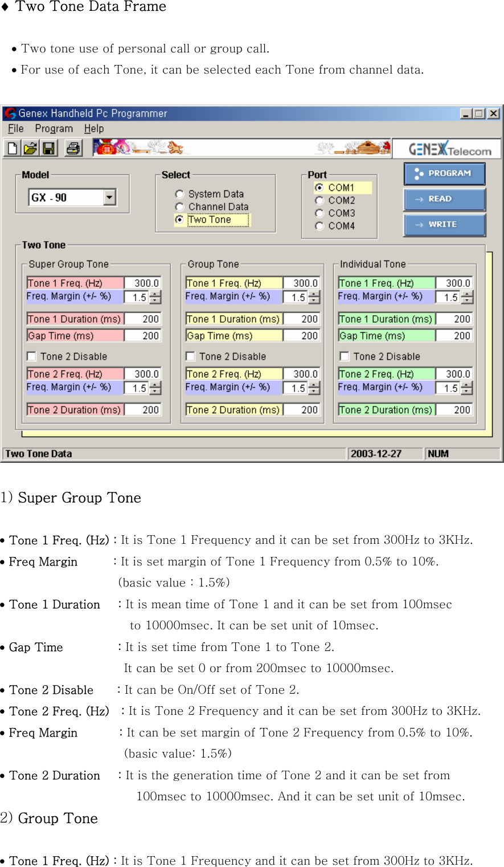The image size is (504, 867).
Task: Enable Tone 2 Disable in Super Group Tone
Action: point(31,356)
